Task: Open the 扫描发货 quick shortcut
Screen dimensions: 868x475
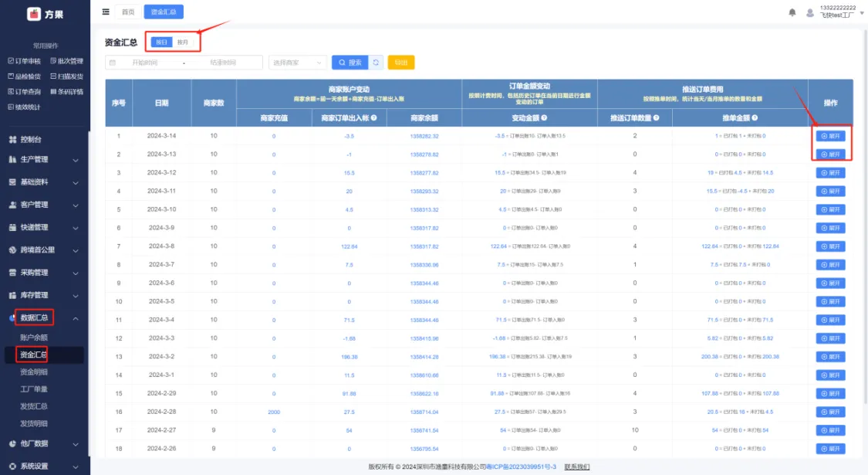Action: click(x=66, y=76)
